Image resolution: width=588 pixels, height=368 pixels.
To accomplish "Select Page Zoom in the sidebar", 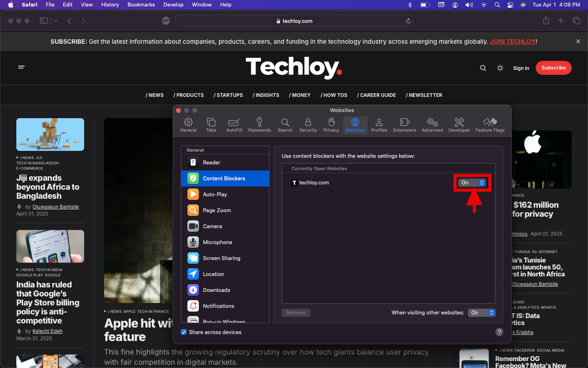I will 225,210.
